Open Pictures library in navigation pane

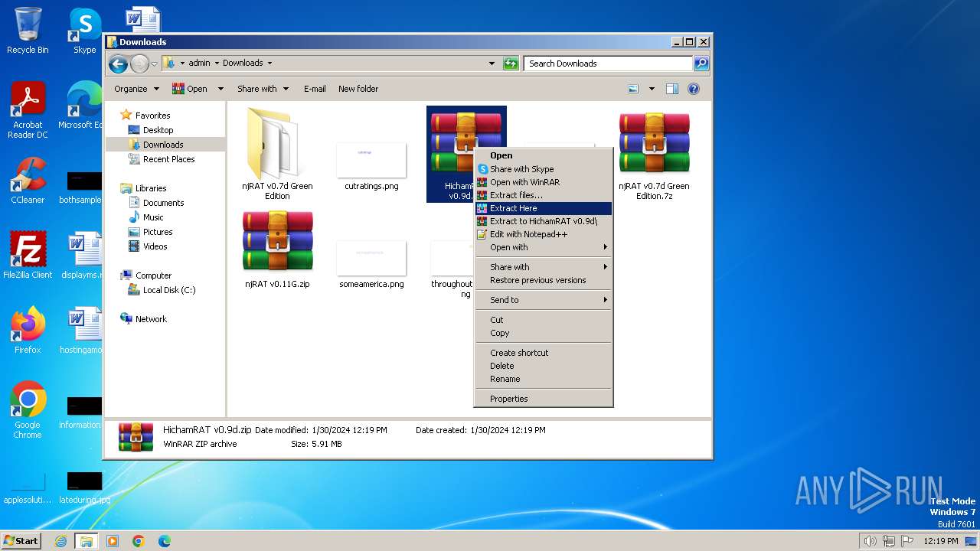click(x=158, y=232)
